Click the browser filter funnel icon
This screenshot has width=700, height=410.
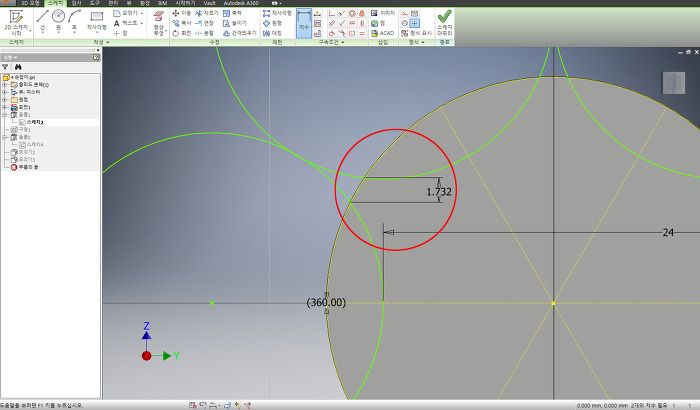pyautogui.click(x=5, y=67)
